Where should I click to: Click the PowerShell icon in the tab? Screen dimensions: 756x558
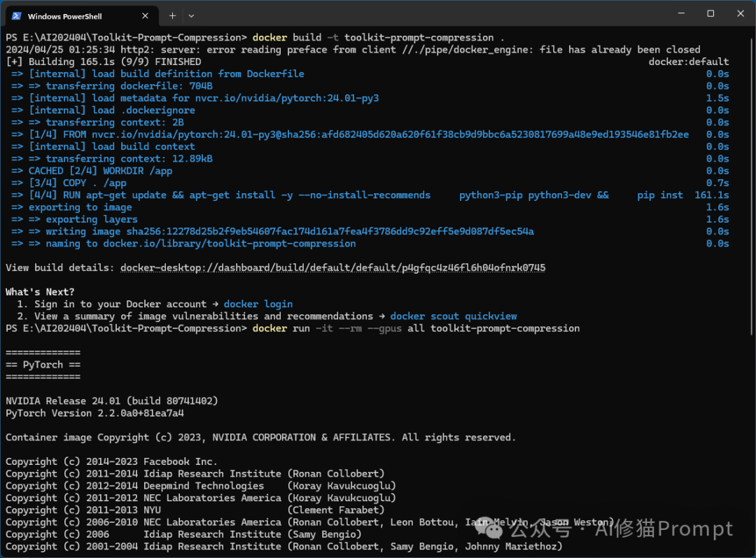[x=16, y=15]
